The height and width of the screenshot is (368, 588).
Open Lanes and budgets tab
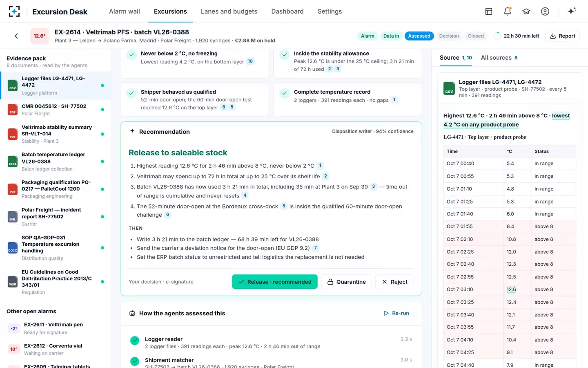(229, 11)
